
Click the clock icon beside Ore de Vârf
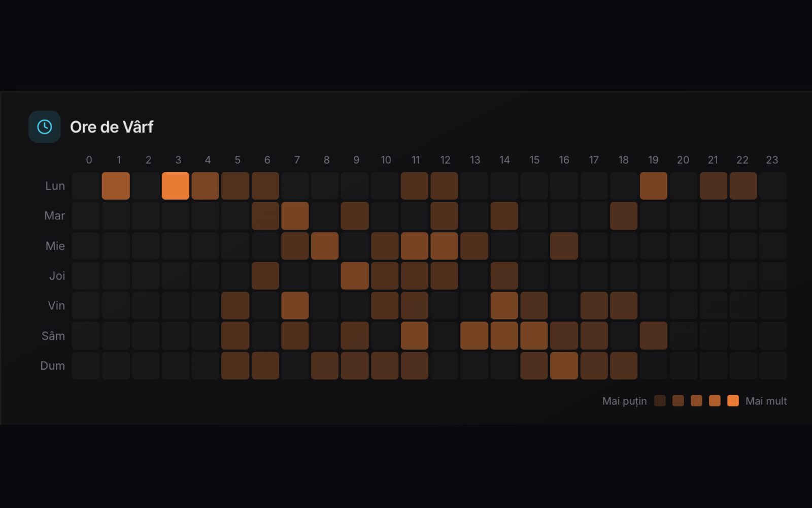tap(45, 127)
